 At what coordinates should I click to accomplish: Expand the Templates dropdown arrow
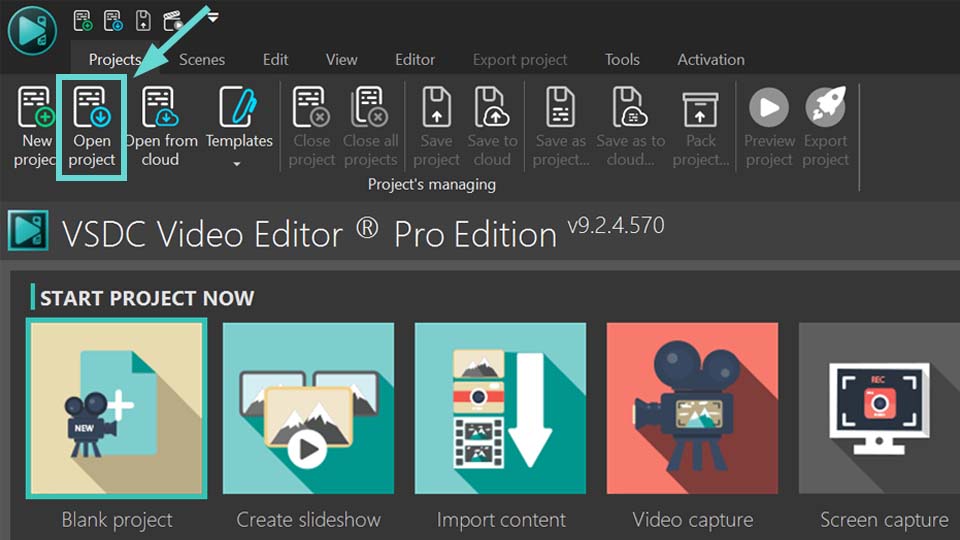pos(237,164)
